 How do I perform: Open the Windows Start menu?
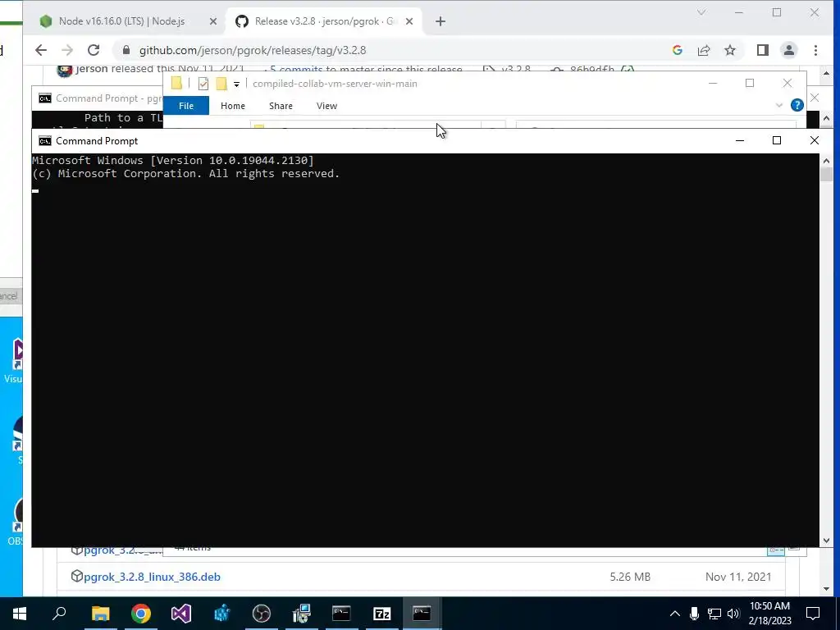point(20,614)
